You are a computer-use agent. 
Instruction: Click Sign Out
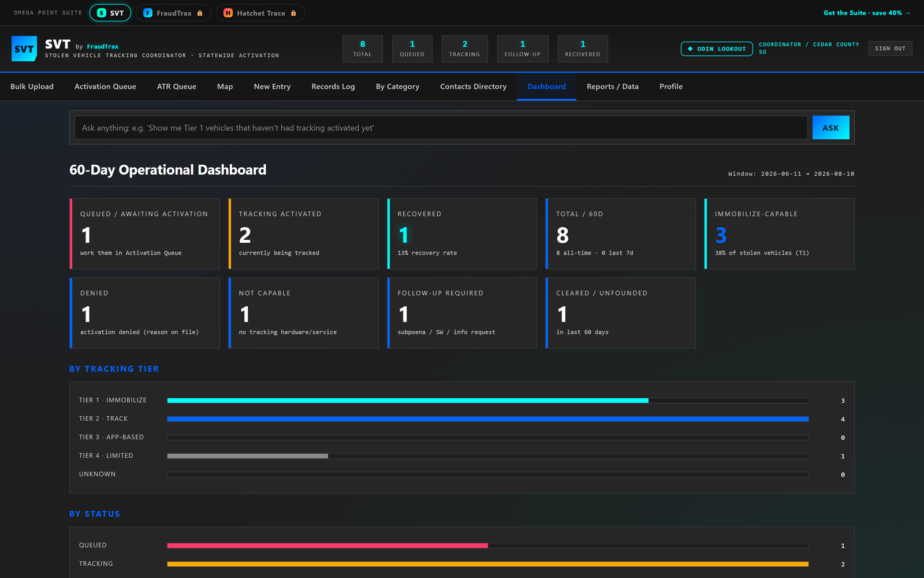(890, 49)
